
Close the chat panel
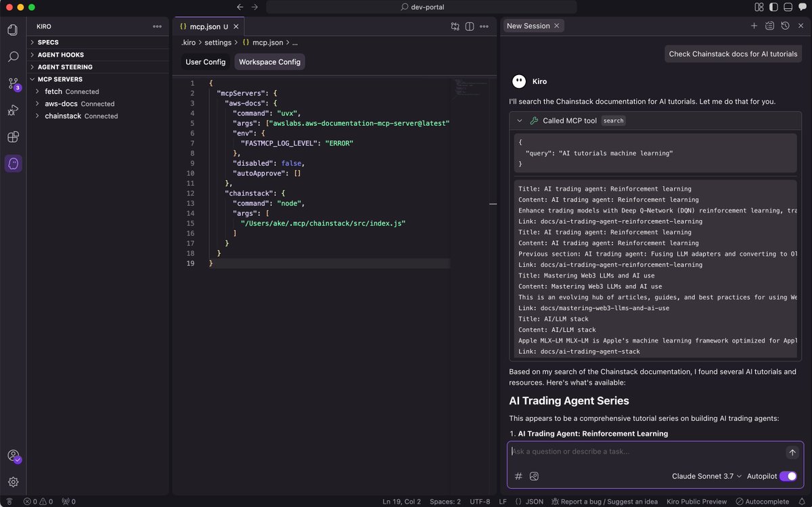(800, 26)
